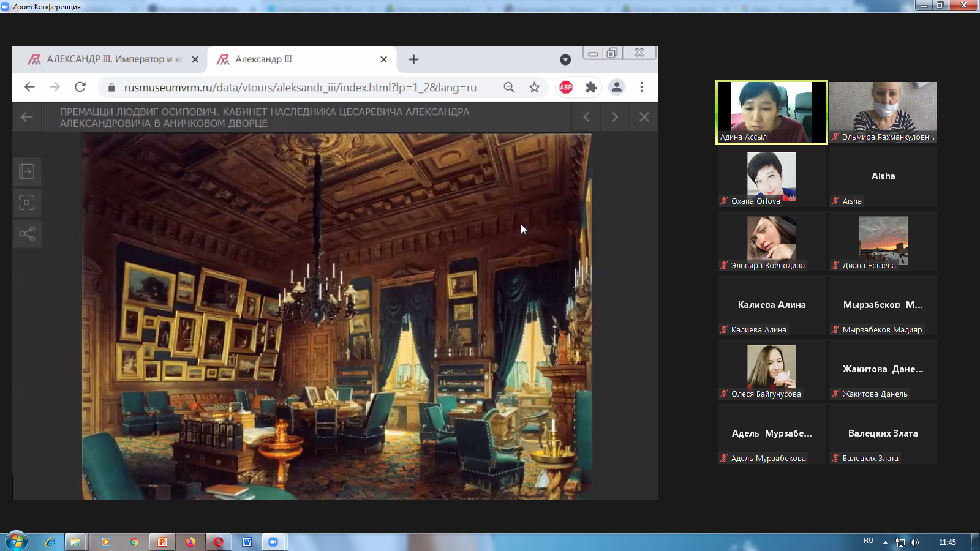Click the Zoom app taskbar icon
Viewport: 980px width, 551px height.
[x=273, y=542]
